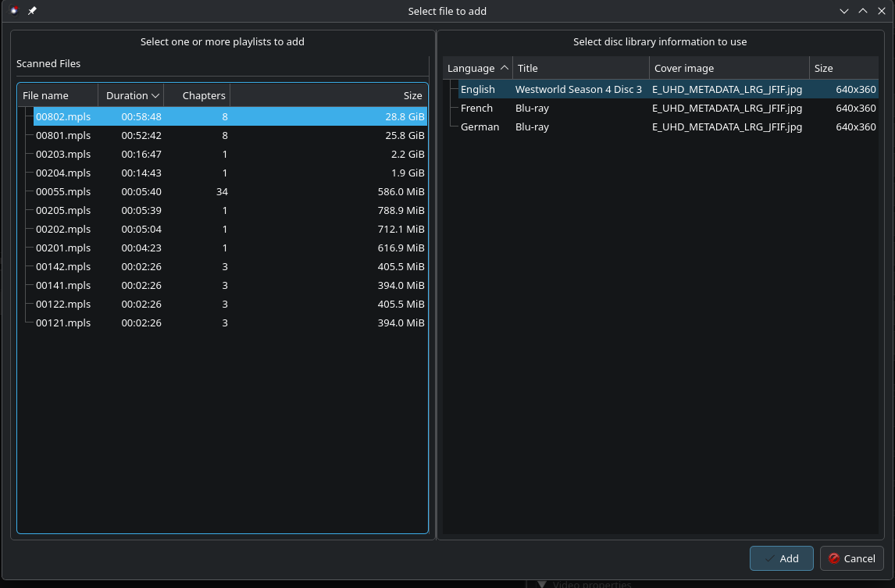Click the splitter handle between the two panels
Image resolution: width=895 pixels, height=588 pixels.
(435, 285)
